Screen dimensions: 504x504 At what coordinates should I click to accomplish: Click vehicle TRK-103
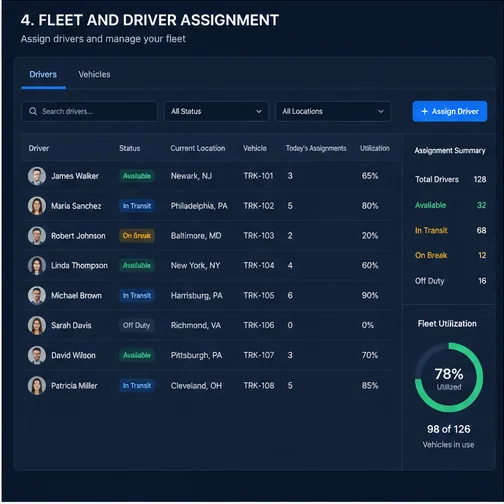click(x=259, y=236)
